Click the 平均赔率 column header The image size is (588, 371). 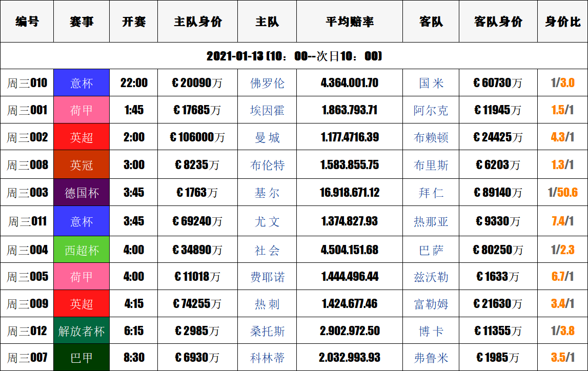tap(350, 22)
